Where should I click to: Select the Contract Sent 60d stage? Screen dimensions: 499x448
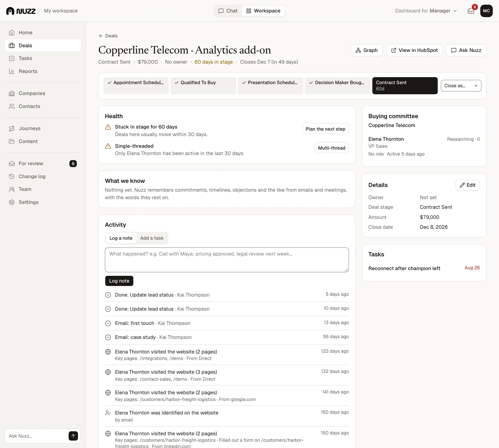[405, 85]
